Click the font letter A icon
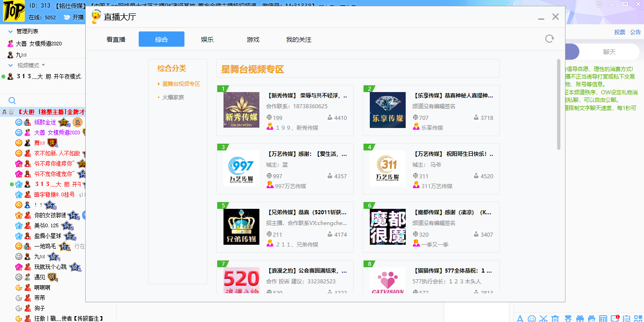 coord(520,318)
